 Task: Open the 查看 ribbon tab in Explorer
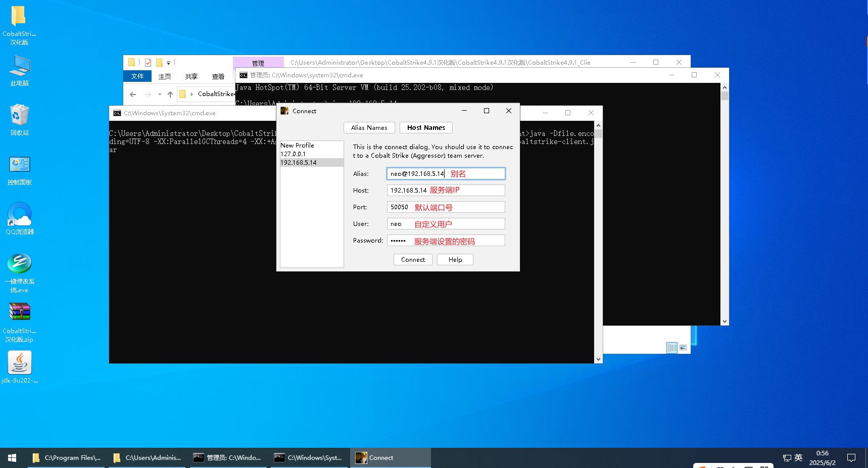point(218,77)
